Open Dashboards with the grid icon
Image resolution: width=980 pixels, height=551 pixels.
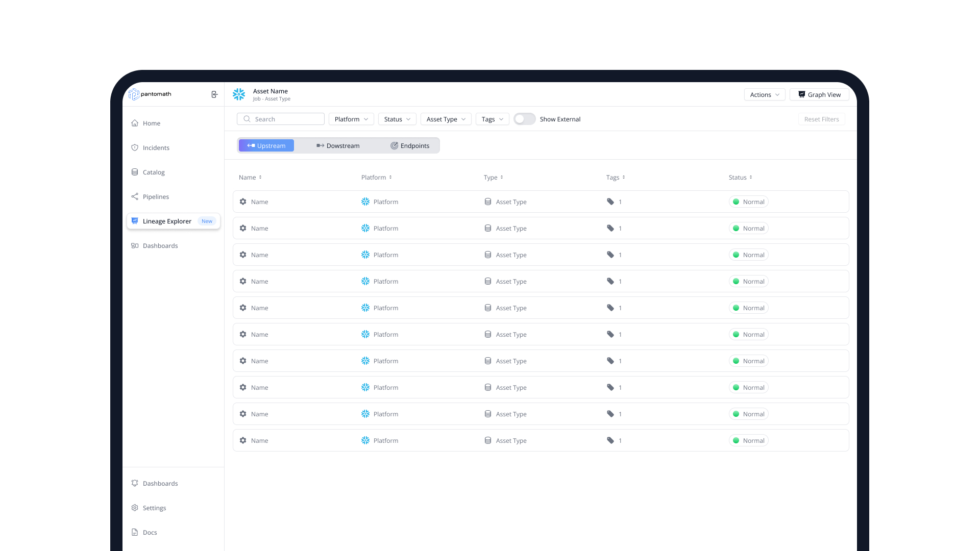(x=135, y=245)
